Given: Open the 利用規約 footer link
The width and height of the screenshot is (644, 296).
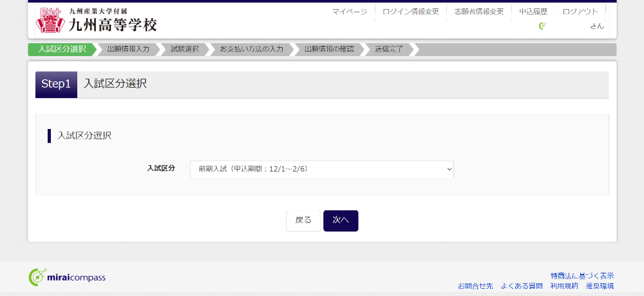Looking at the screenshot, I should pos(564,286).
